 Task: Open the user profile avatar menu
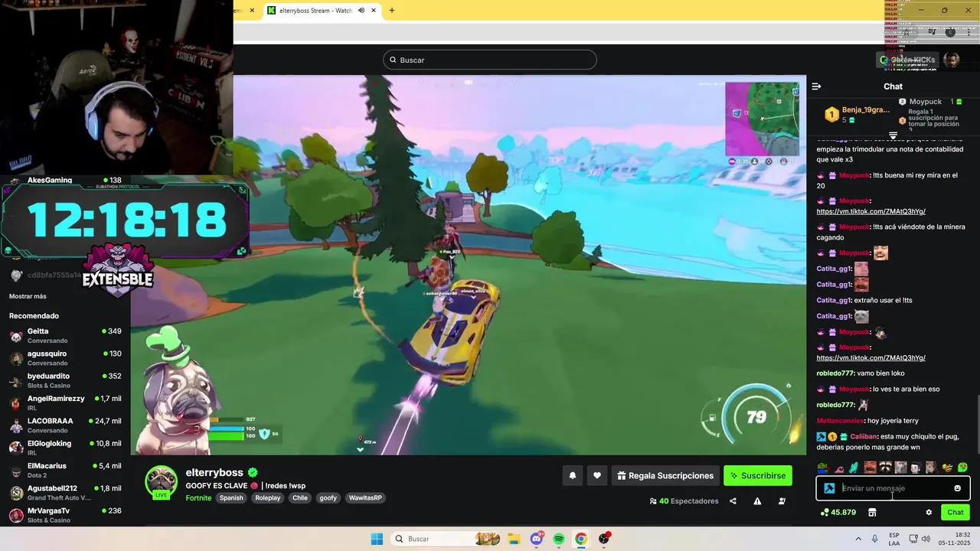point(951,60)
